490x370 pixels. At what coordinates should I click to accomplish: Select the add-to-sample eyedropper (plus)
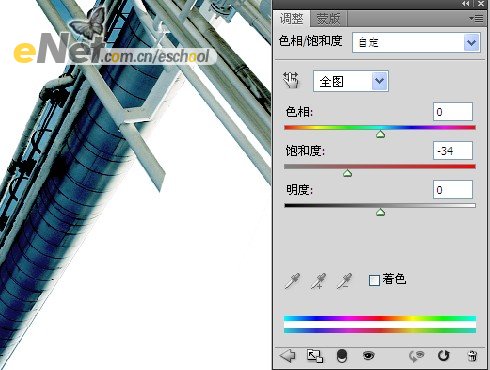(318, 281)
